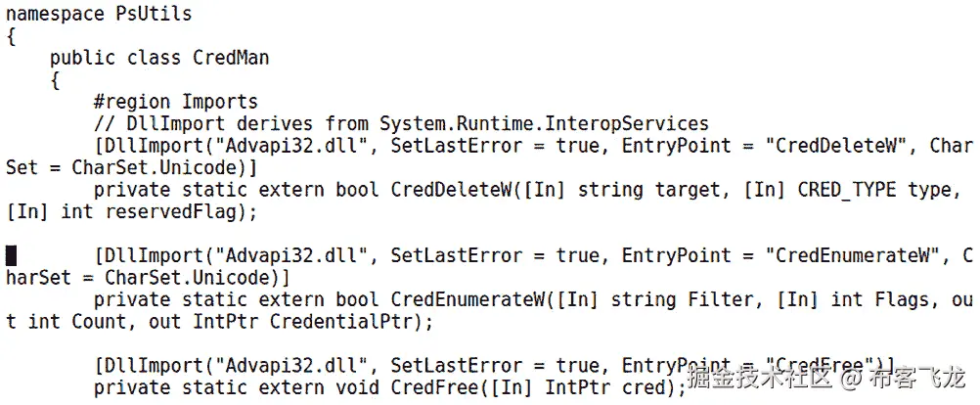Click the #region Imports directive

coord(176,102)
